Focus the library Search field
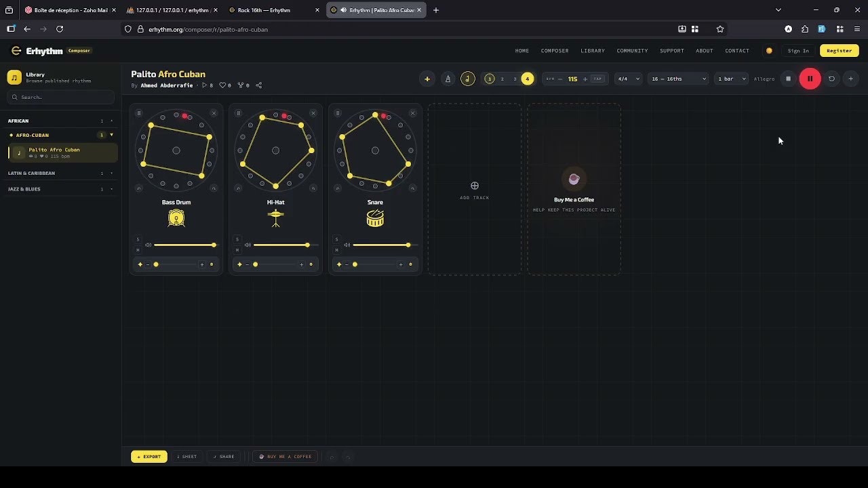 click(61, 98)
